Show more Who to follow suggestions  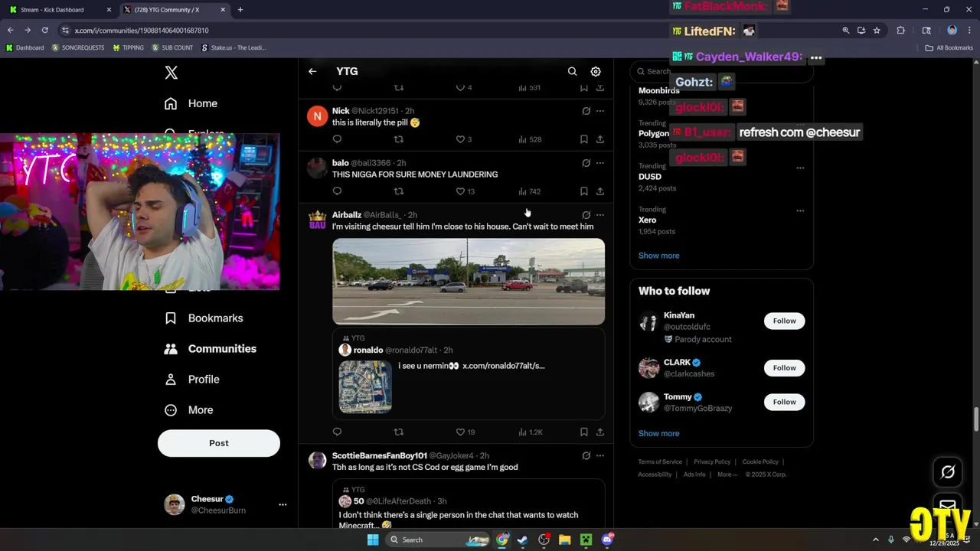[658, 433]
